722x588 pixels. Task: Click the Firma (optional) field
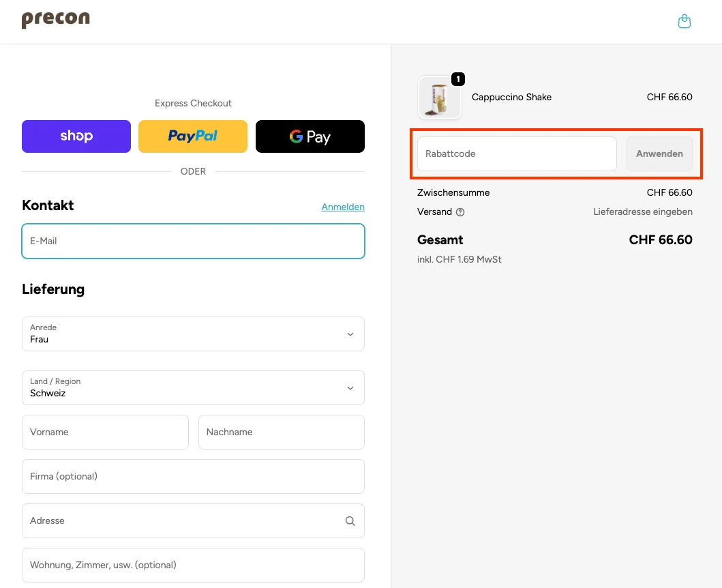point(193,477)
